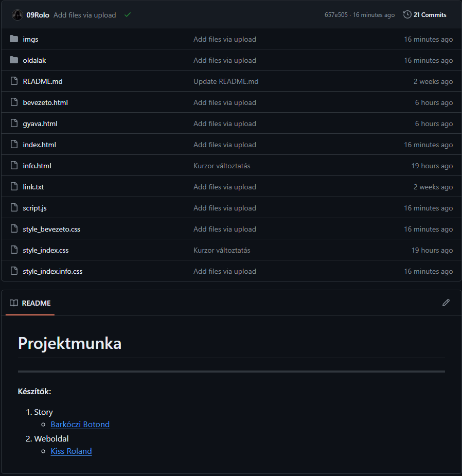
Task: Open the Barkóczi Botond profile link
Action: (x=80, y=425)
